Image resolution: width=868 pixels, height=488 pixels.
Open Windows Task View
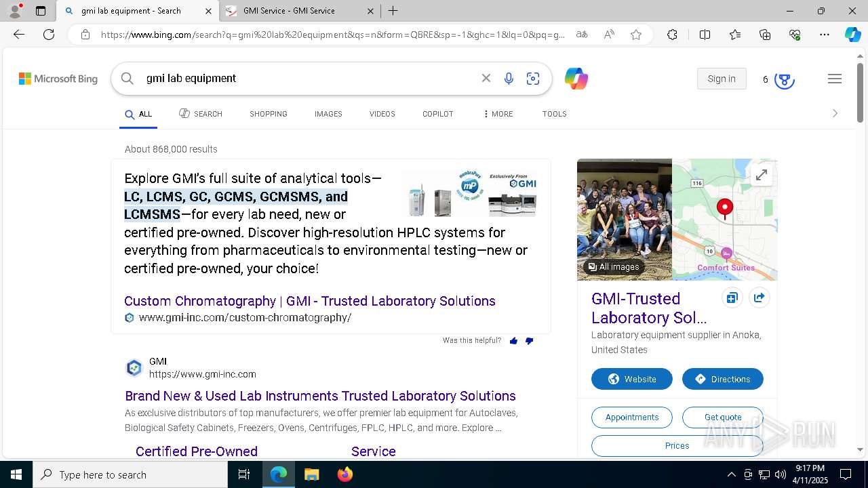[244, 474]
